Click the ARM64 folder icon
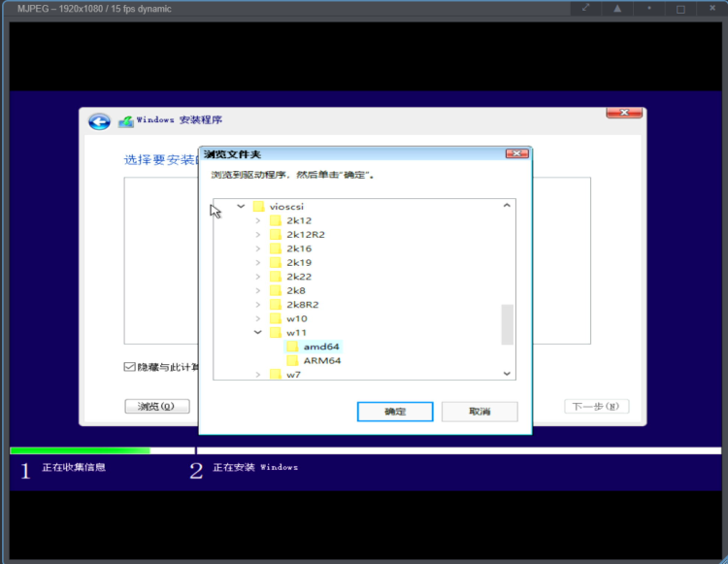This screenshot has width=728, height=564. pos(292,360)
